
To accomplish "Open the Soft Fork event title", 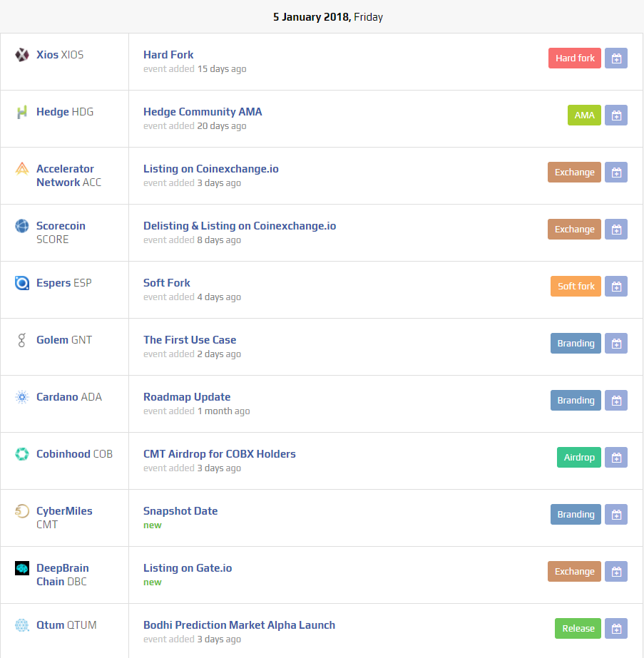I will (167, 283).
